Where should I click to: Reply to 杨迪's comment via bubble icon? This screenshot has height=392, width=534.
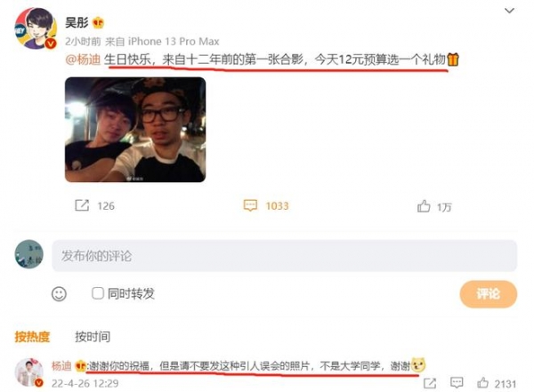pyautogui.click(x=457, y=383)
